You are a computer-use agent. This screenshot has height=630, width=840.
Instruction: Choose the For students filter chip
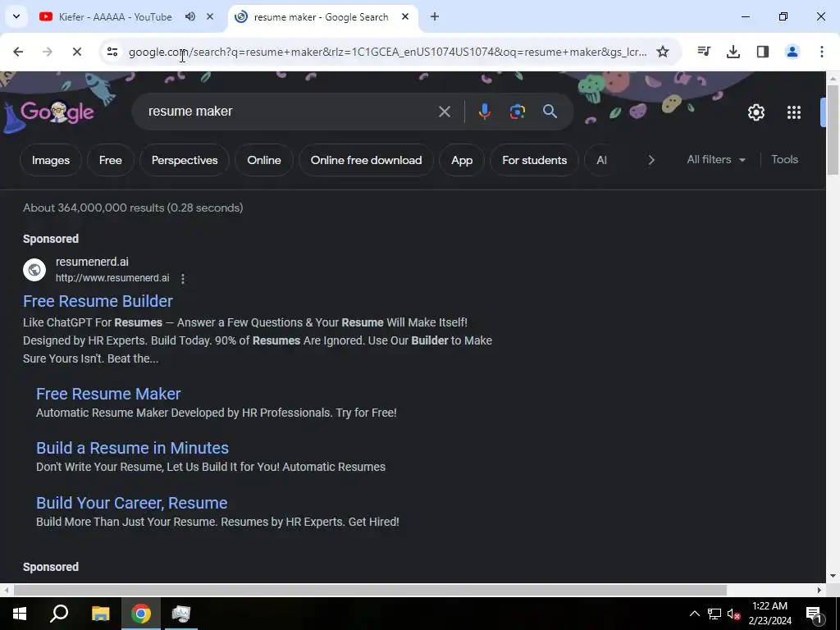(534, 160)
